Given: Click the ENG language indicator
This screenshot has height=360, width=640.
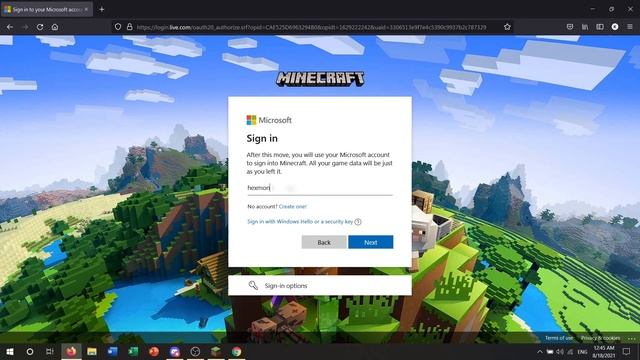Looking at the screenshot, I should (x=582, y=351).
